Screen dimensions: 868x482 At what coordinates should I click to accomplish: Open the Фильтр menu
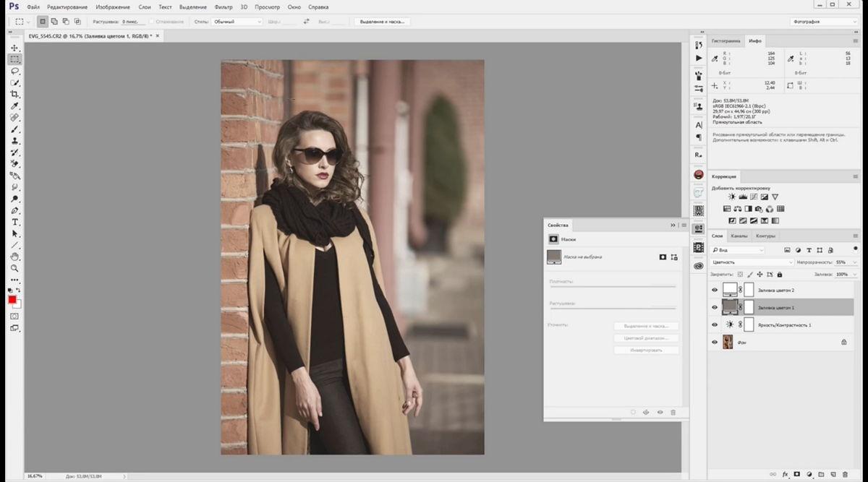point(224,7)
